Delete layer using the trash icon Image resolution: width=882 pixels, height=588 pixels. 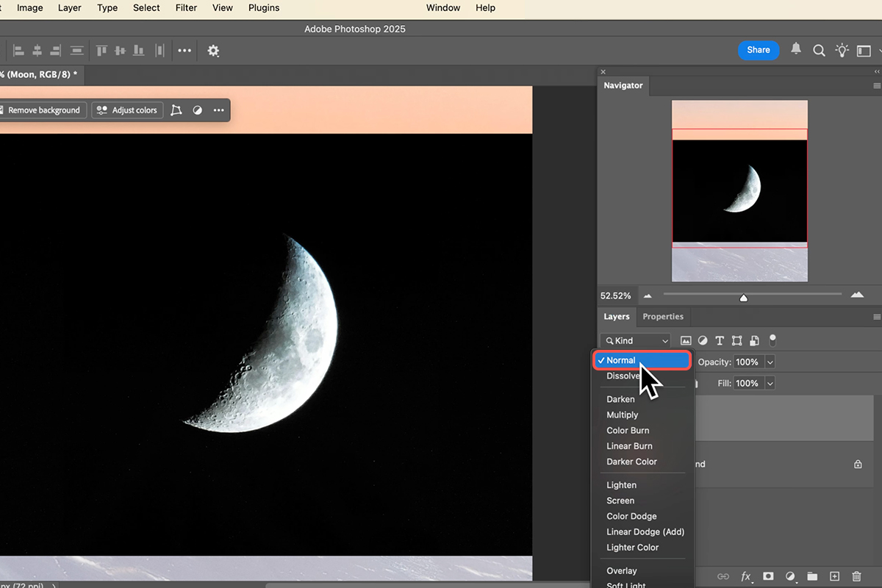856,577
